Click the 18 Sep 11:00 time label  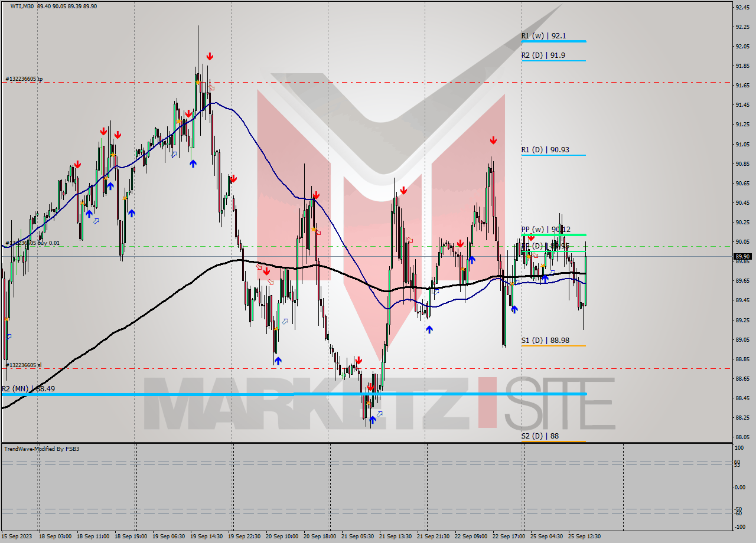tap(92, 537)
